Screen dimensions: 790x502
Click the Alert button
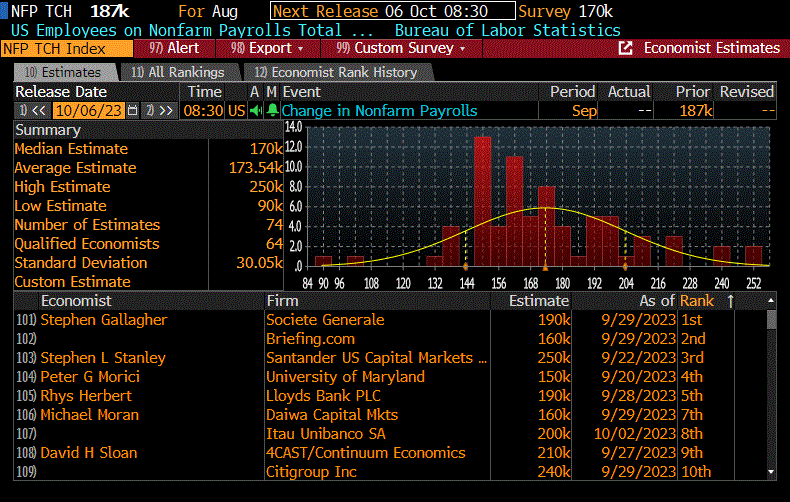coord(174,48)
